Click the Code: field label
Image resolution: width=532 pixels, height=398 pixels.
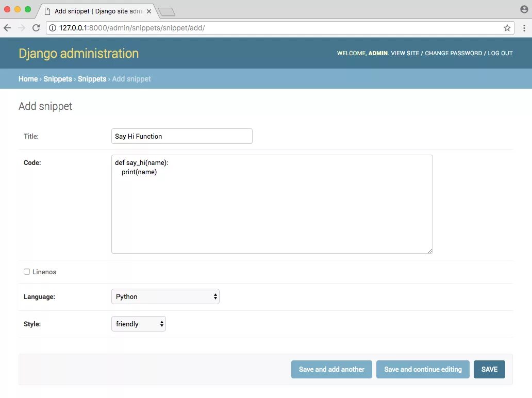[32, 162]
